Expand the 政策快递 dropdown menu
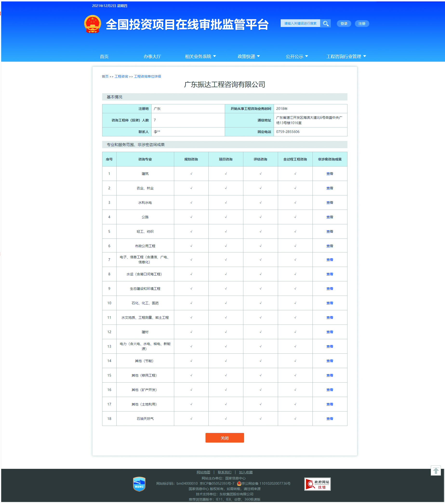Screen dimensions: 445x504 tap(248, 56)
